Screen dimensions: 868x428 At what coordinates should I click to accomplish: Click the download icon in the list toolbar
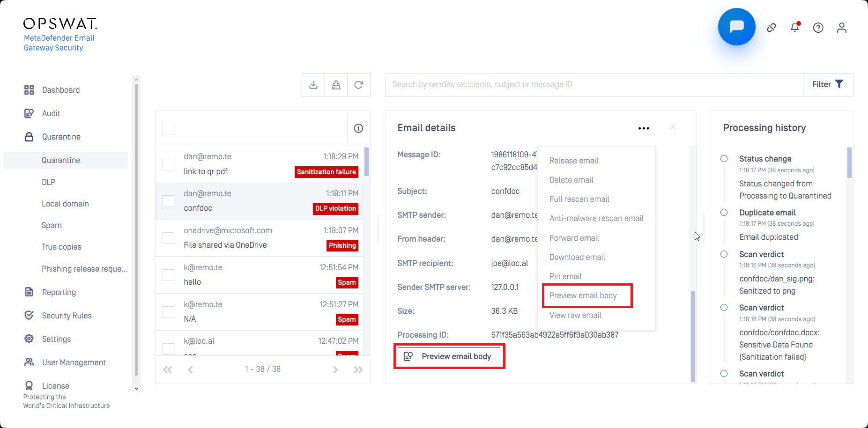313,85
